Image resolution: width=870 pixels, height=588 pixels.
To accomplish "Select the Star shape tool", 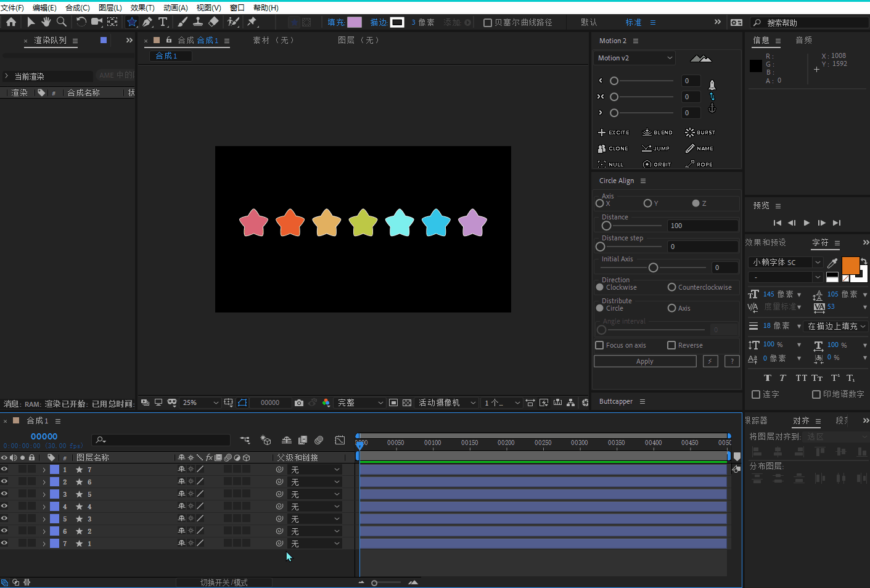I will 132,22.
